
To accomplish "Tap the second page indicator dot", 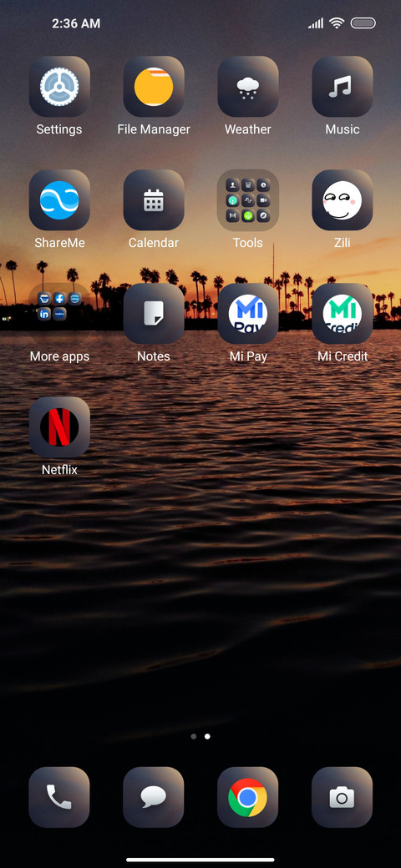I will pyautogui.click(x=207, y=736).
